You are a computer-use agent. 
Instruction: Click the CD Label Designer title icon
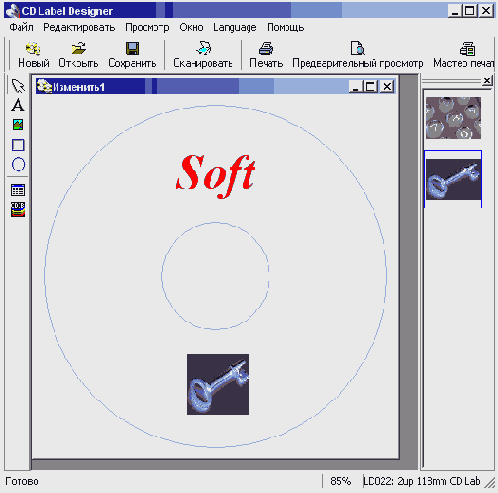pyautogui.click(x=13, y=11)
